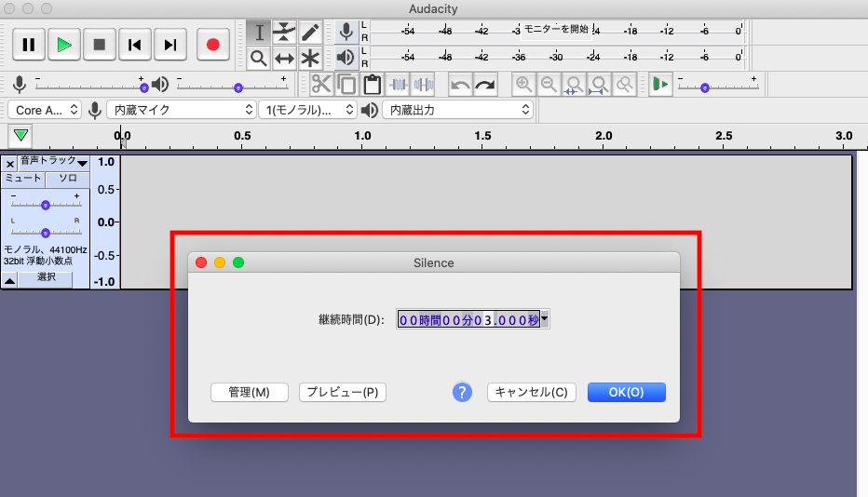The height and width of the screenshot is (497, 868).
Task: Confirm with the OK(O) button
Action: pos(626,392)
